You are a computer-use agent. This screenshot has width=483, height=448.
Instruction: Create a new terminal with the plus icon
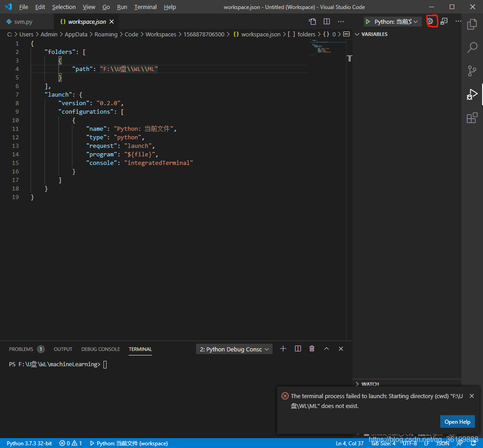point(283,349)
